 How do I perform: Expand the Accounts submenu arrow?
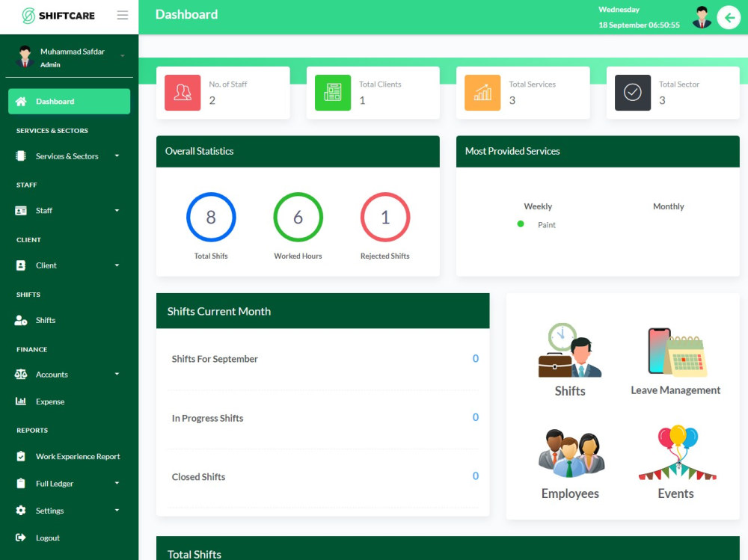[117, 374]
